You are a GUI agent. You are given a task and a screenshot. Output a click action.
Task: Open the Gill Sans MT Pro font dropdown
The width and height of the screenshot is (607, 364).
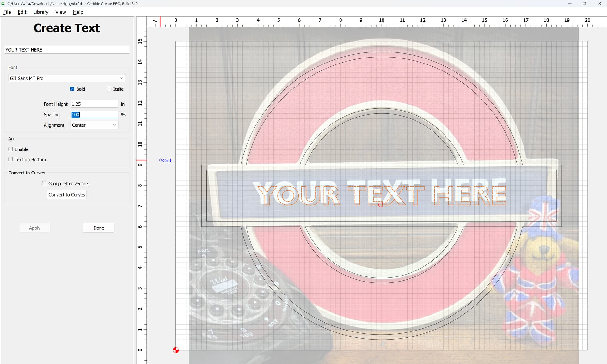point(67,78)
